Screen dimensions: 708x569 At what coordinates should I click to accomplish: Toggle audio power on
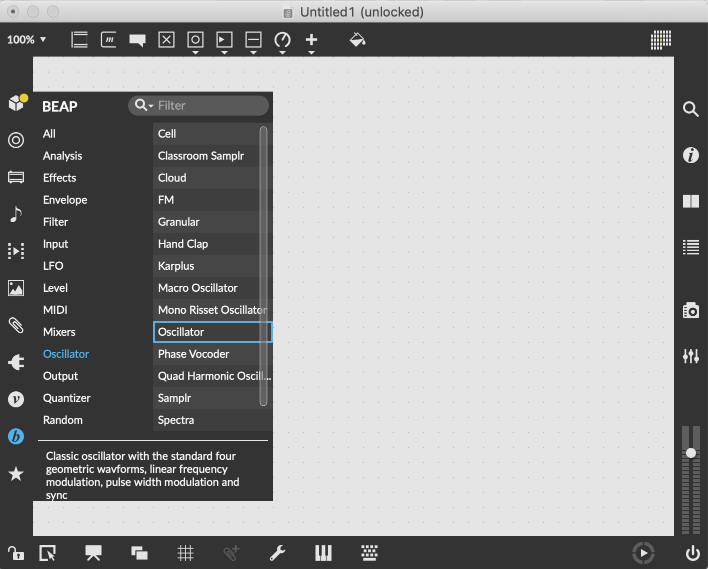coord(693,553)
